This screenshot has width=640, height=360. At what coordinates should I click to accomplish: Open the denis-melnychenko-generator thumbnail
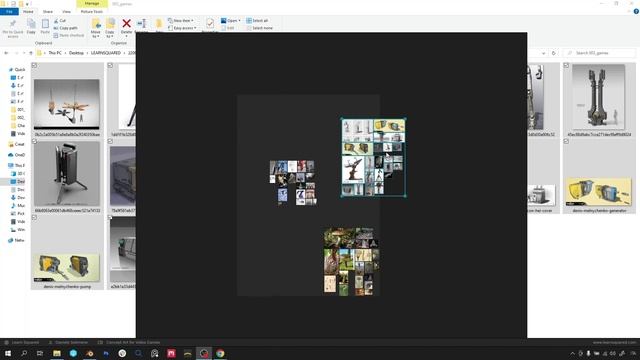[599, 192]
